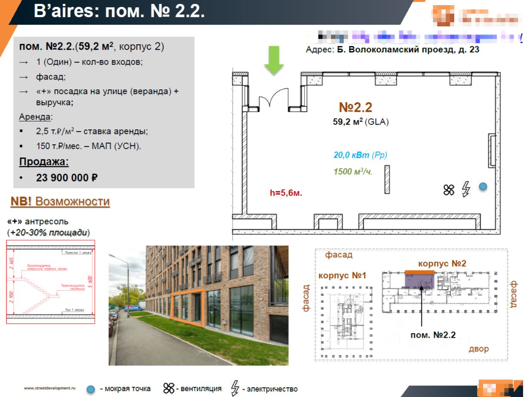Select the address 'Б. Волоколамский проезд, д. 23'
Viewport: 532px width, 397px height.
point(409,50)
